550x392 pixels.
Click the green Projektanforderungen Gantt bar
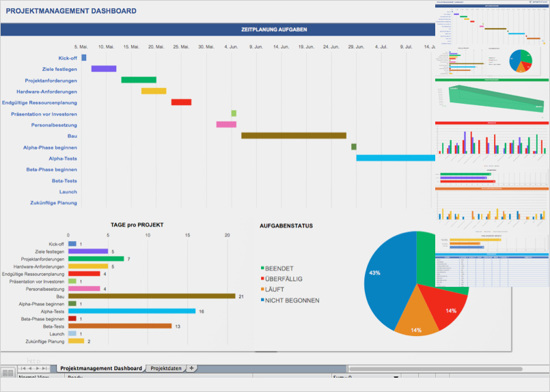[139, 80]
